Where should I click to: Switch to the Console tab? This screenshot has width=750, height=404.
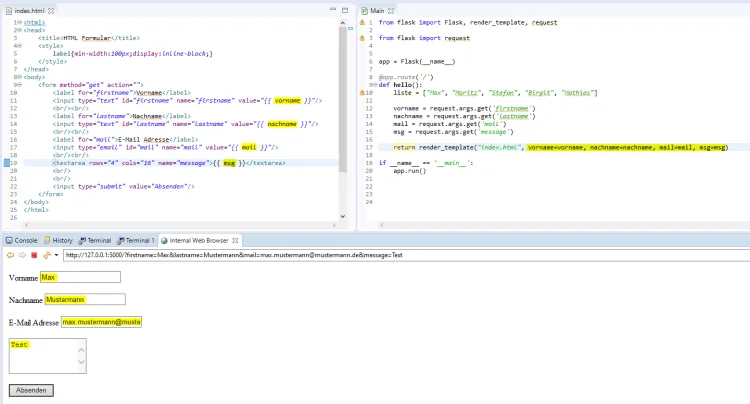[x=21, y=241]
